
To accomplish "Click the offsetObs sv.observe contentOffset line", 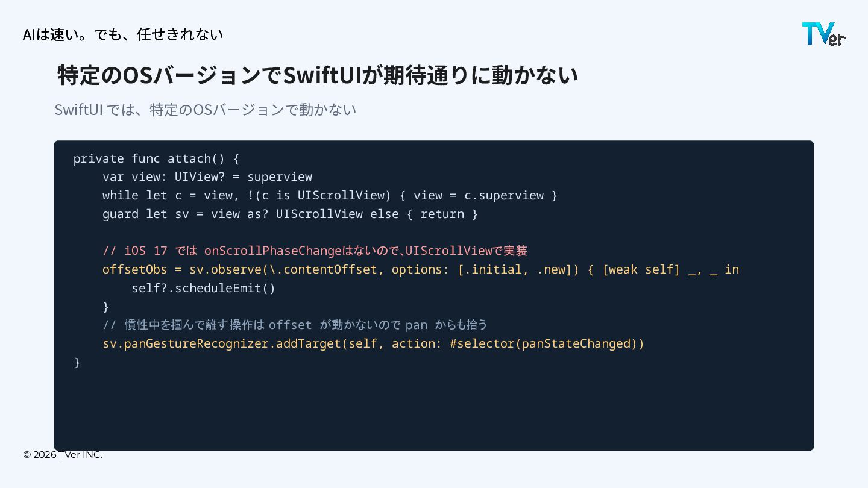I will tap(420, 269).
